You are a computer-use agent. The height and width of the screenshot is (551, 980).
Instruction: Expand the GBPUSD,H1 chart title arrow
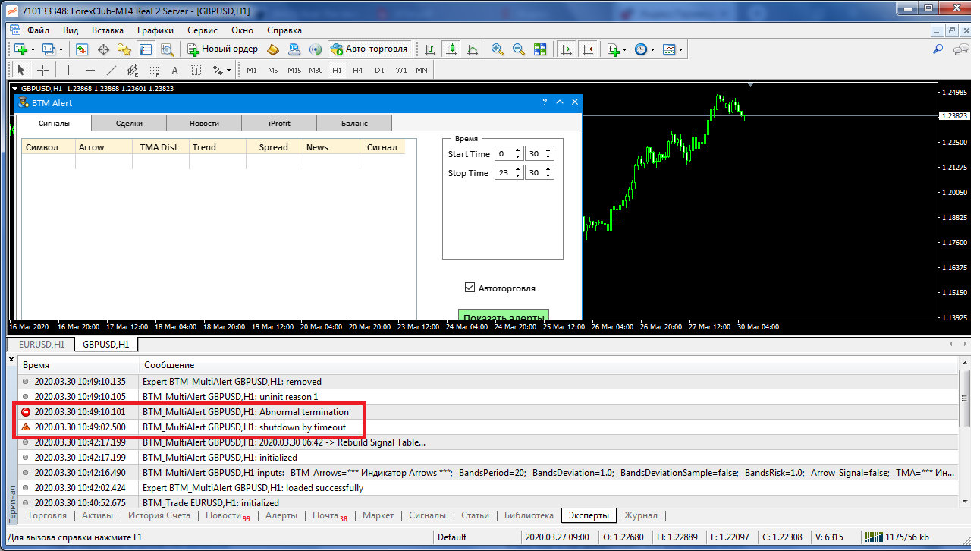[x=14, y=88]
